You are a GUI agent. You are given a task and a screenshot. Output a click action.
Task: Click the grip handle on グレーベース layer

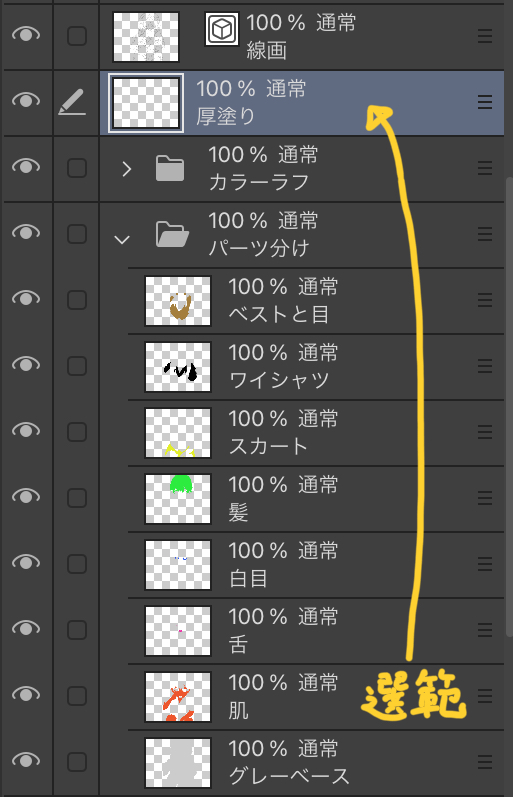pos(485,762)
